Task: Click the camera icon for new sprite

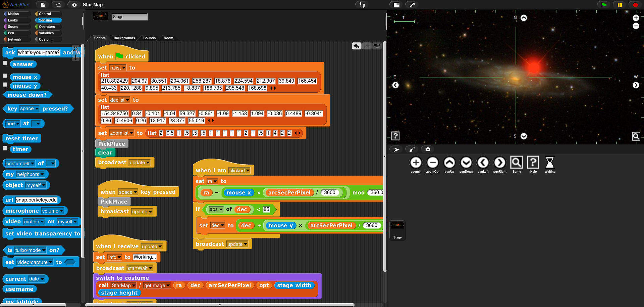Action: coord(428,149)
